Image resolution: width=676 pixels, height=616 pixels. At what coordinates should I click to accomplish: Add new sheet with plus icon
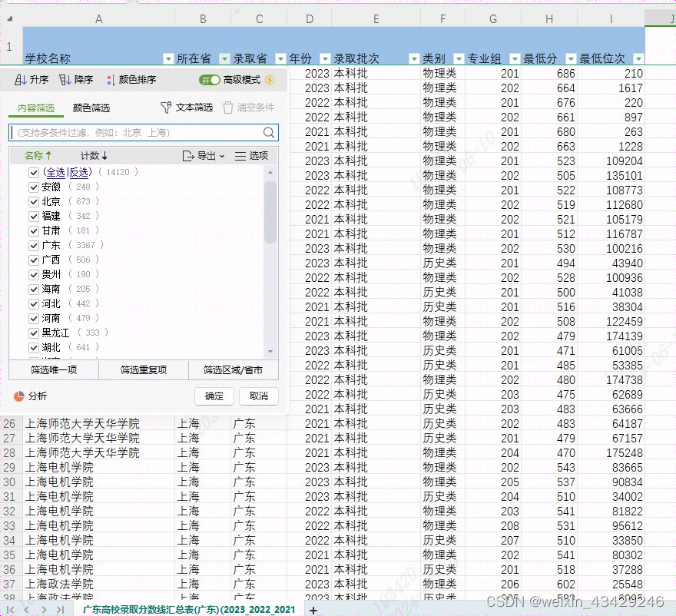click(313, 610)
